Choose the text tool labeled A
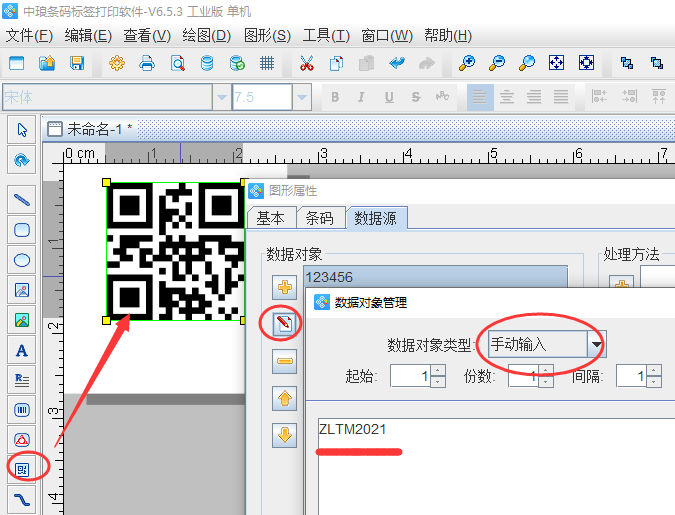 22,350
